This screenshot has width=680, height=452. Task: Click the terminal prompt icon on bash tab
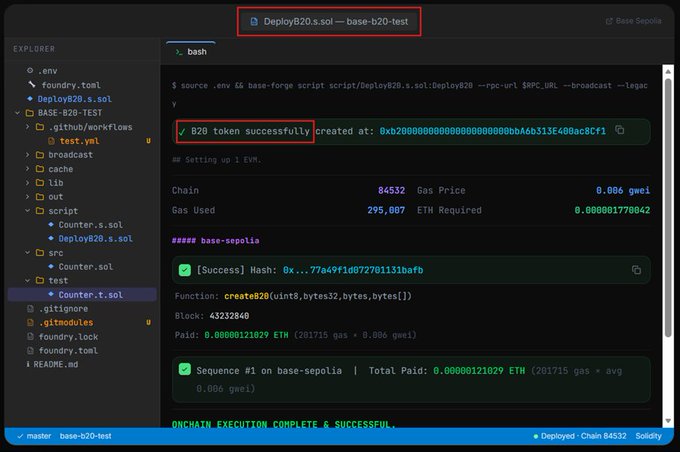click(x=179, y=52)
